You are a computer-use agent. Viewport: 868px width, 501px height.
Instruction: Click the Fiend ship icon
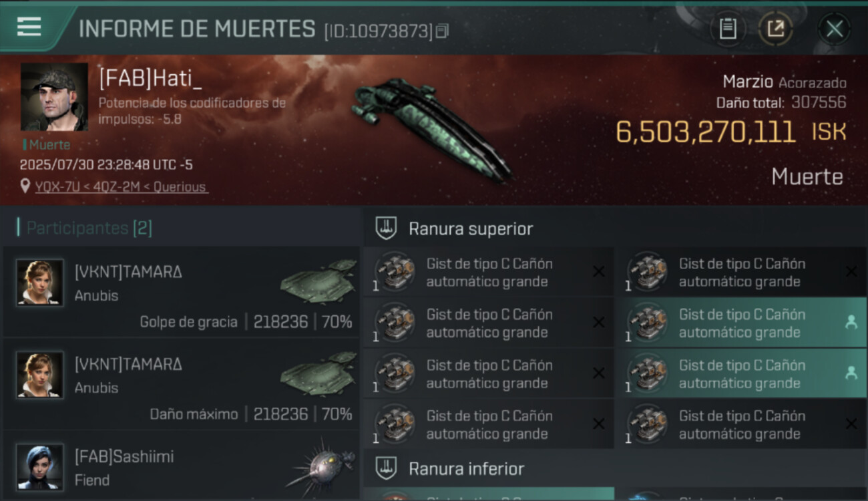(319, 466)
